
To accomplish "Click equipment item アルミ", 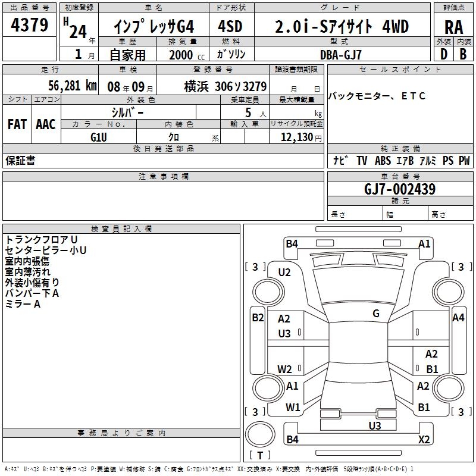I will point(427,160).
